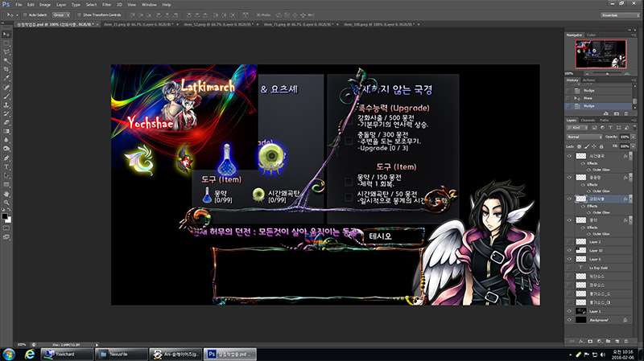Select the Lasso tool
The width and height of the screenshot is (644, 361).
6,52
